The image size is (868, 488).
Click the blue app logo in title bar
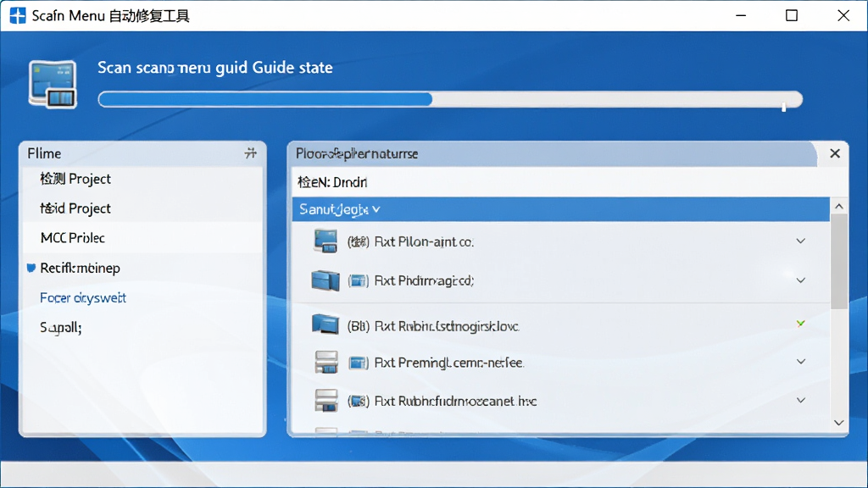[18, 15]
